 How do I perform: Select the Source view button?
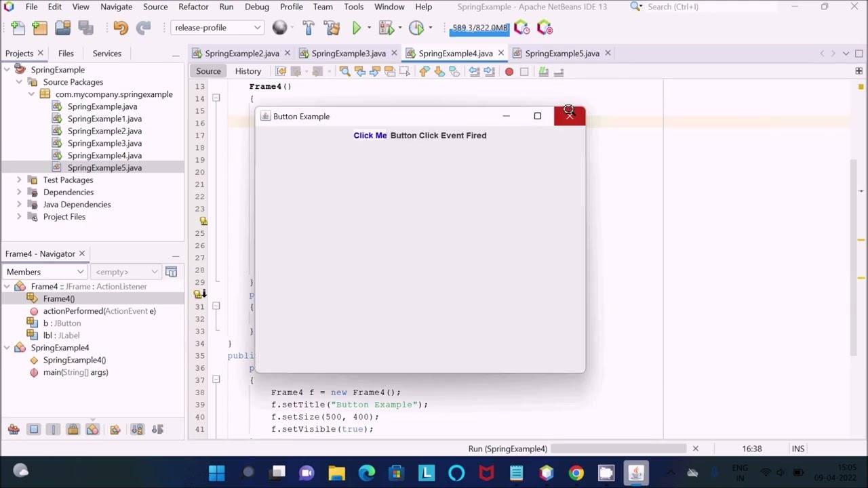208,71
